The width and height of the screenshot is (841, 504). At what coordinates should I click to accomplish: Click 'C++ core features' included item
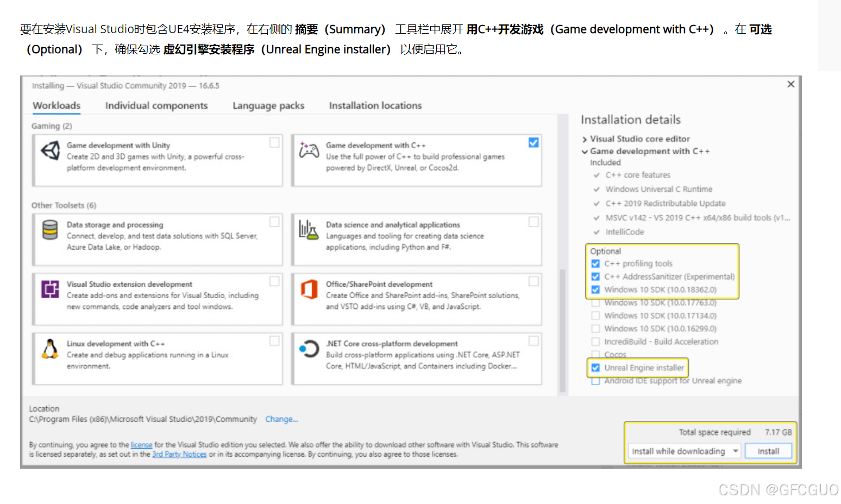pyautogui.click(x=638, y=175)
